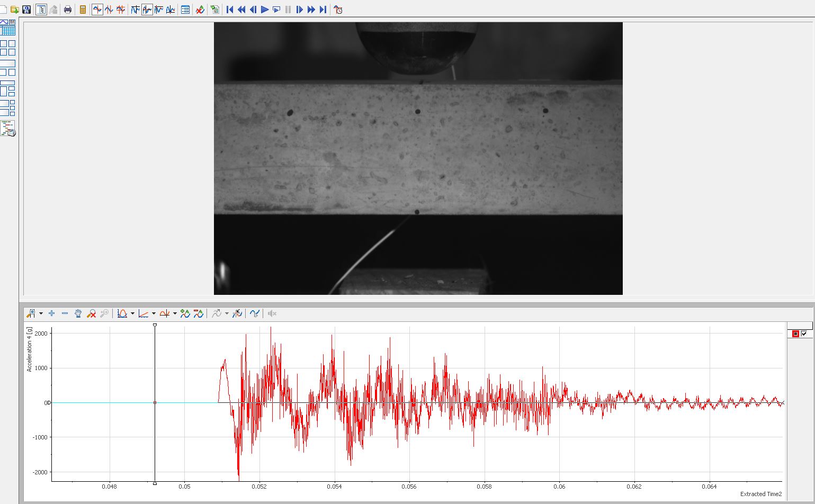Toggle the tree panel view button

click(41, 10)
